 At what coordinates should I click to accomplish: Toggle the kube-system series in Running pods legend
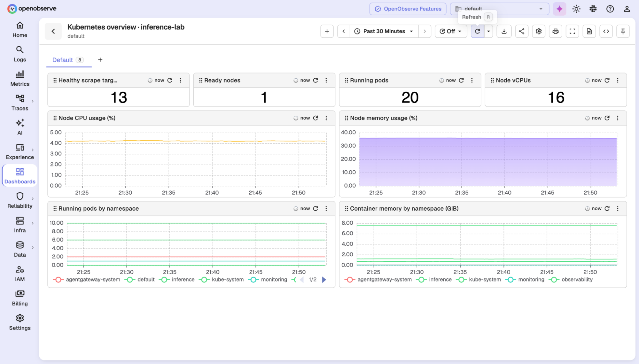(221, 280)
